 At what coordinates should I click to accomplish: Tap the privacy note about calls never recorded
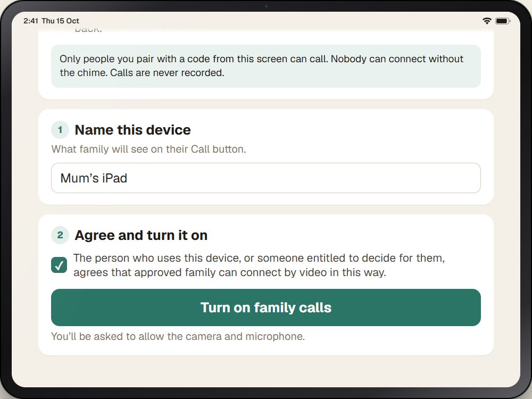click(265, 66)
